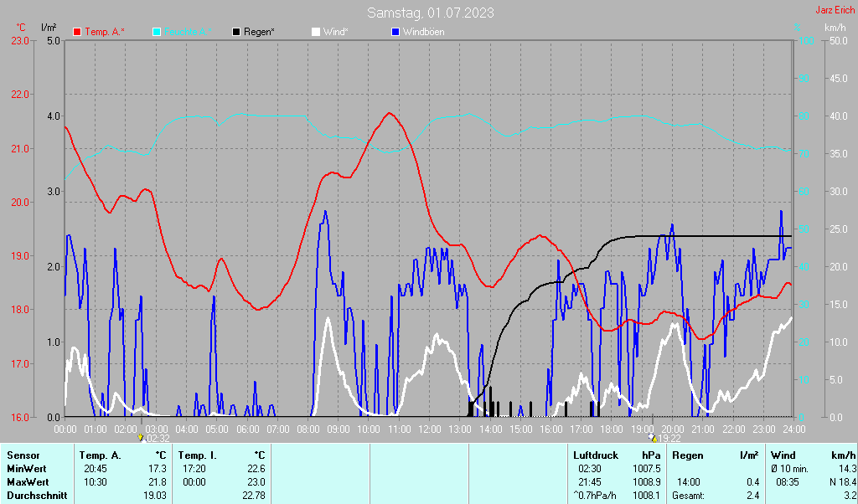The height and width of the screenshot is (504, 858).
Task: Select the 'Wind*' legend label
Action: [x=335, y=32]
